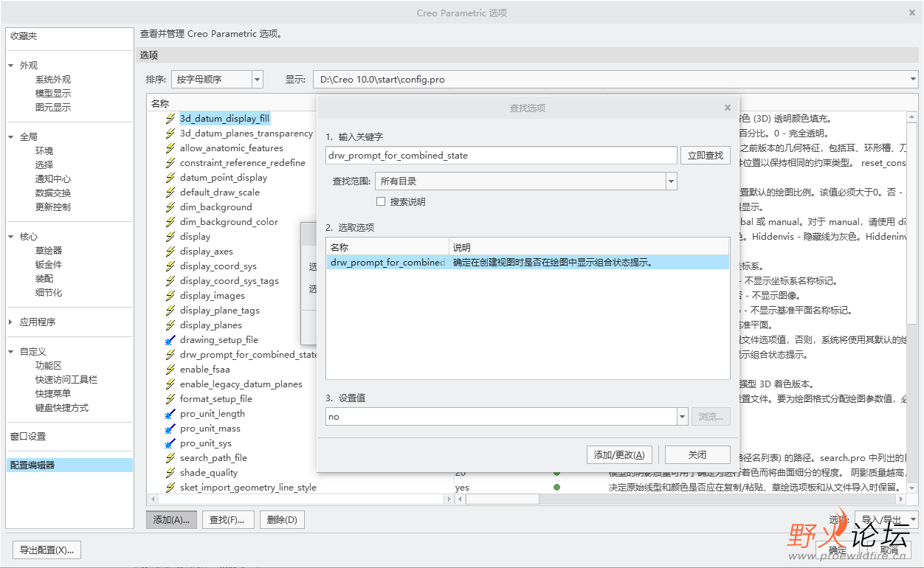Click the 查找(F)... button
The height and width of the screenshot is (568, 924).
pos(227,520)
